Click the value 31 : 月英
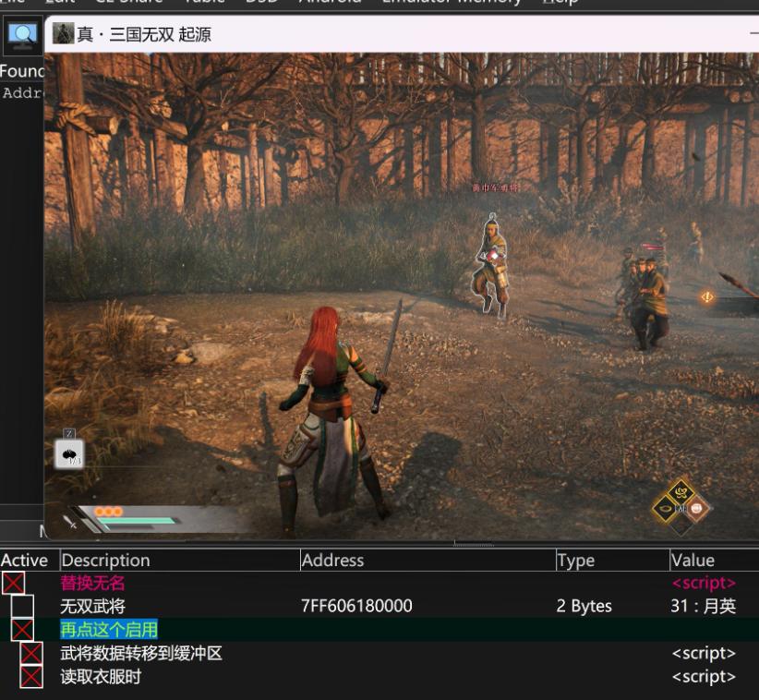This screenshot has width=759, height=700. click(x=704, y=606)
